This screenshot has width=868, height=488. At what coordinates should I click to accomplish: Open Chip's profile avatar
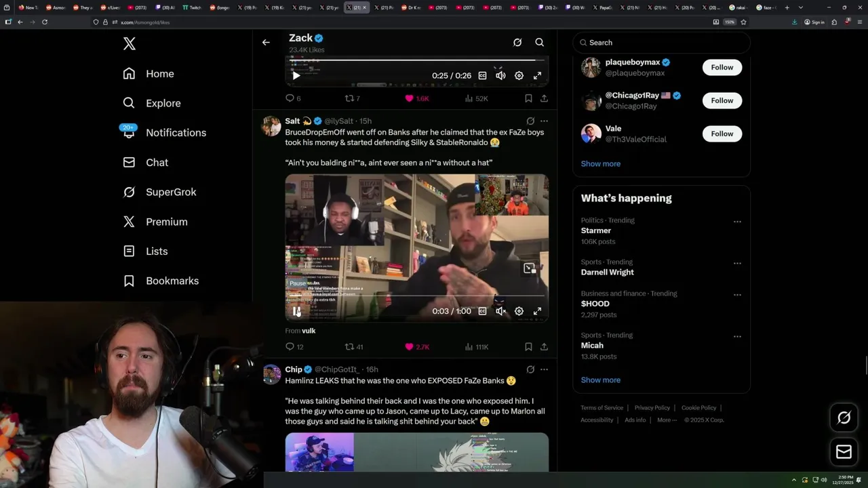[271, 374]
